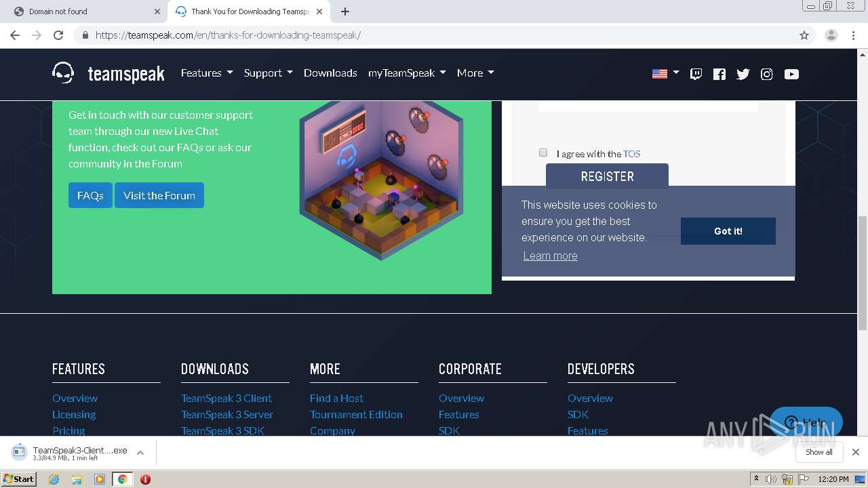The height and width of the screenshot is (488, 868).
Task: Close the Thank You for Downloading tab
Action: (x=319, y=12)
